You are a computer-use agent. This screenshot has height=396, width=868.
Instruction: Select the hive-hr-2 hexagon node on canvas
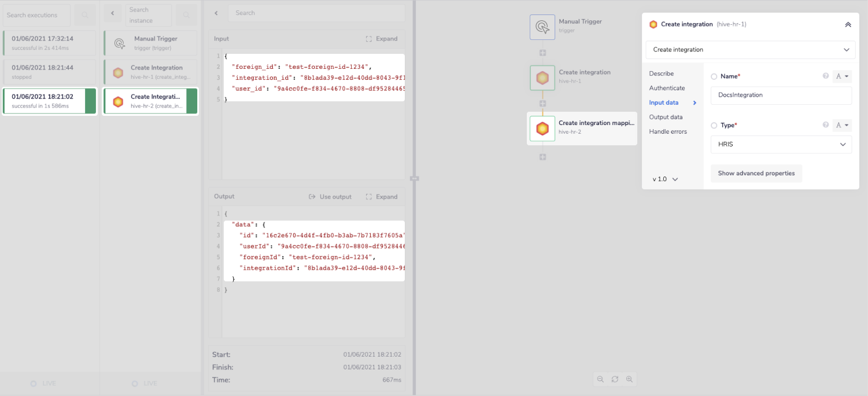coord(542,129)
